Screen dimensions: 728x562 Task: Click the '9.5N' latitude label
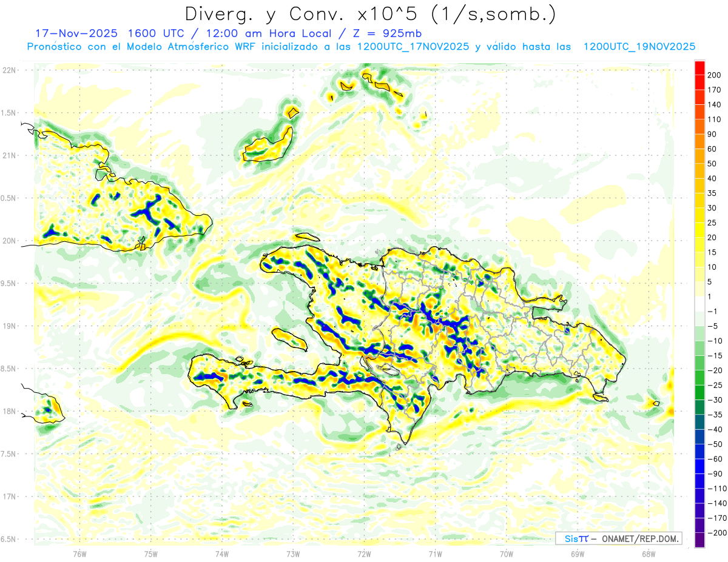(x=9, y=283)
